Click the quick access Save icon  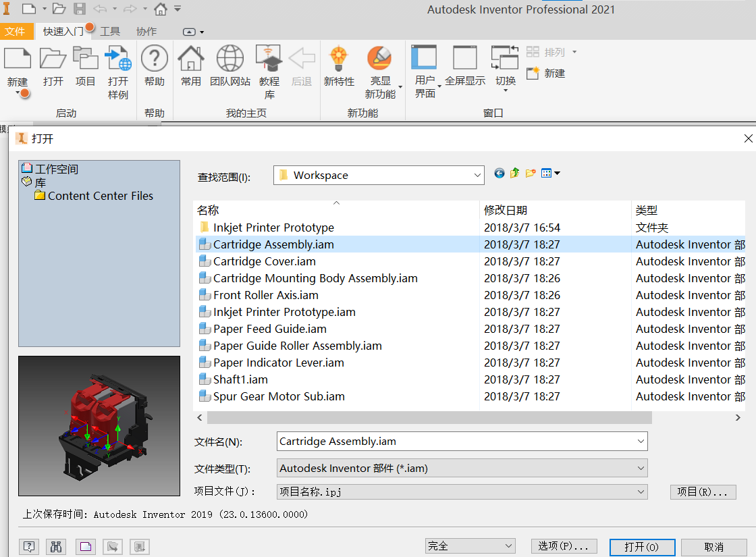pos(80,9)
